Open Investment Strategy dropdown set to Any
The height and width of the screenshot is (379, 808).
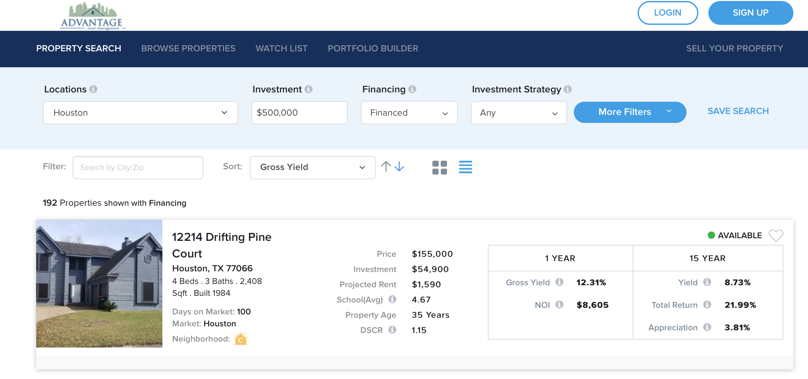[519, 112]
